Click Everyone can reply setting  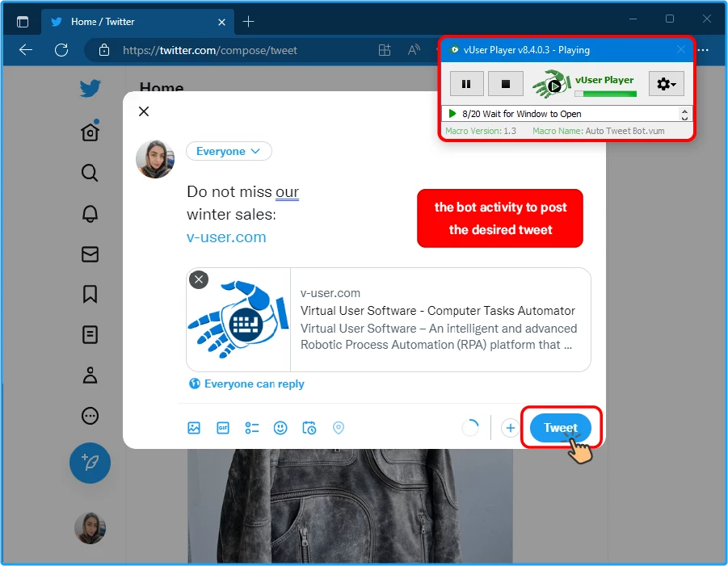(247, 384)
